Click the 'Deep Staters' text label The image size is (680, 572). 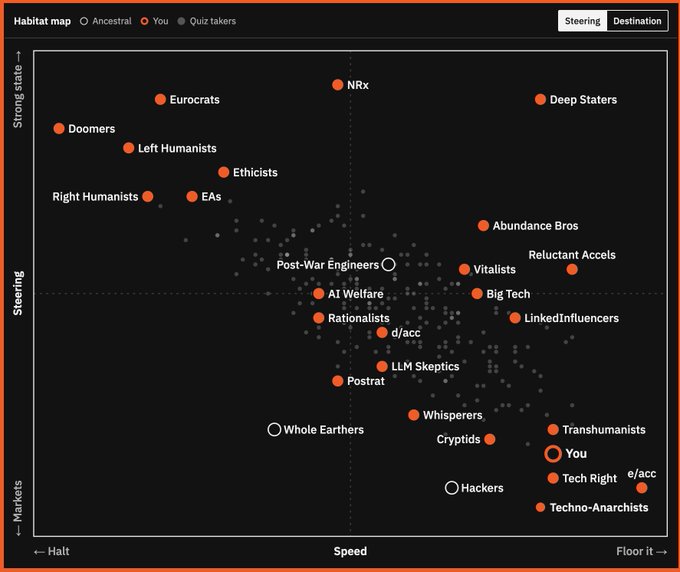[583, 100]
